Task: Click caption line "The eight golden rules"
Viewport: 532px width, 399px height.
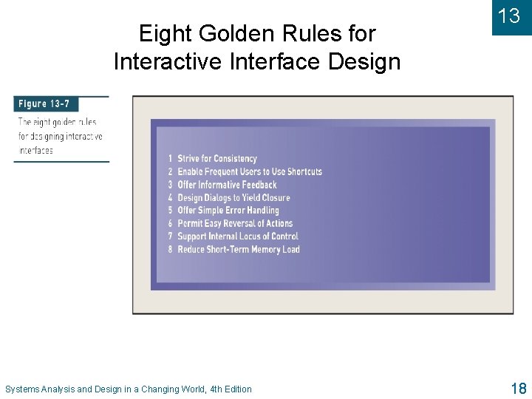Action: [58, 121]
